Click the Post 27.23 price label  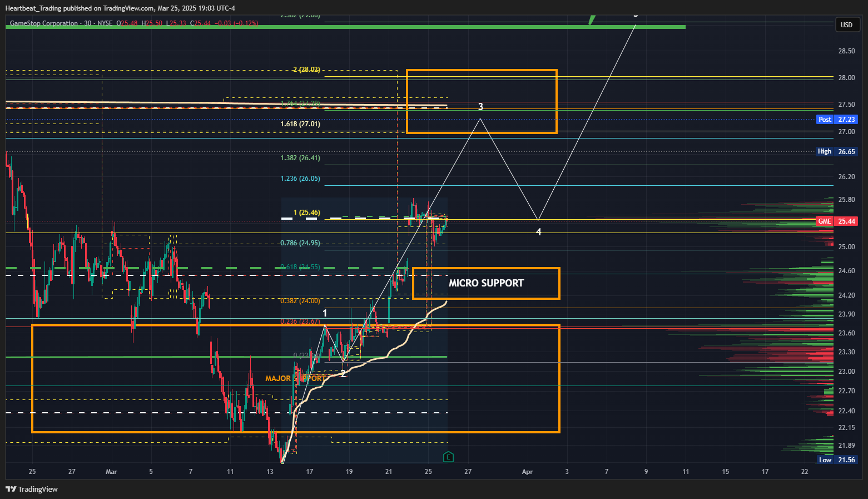(x=837, y=120)
